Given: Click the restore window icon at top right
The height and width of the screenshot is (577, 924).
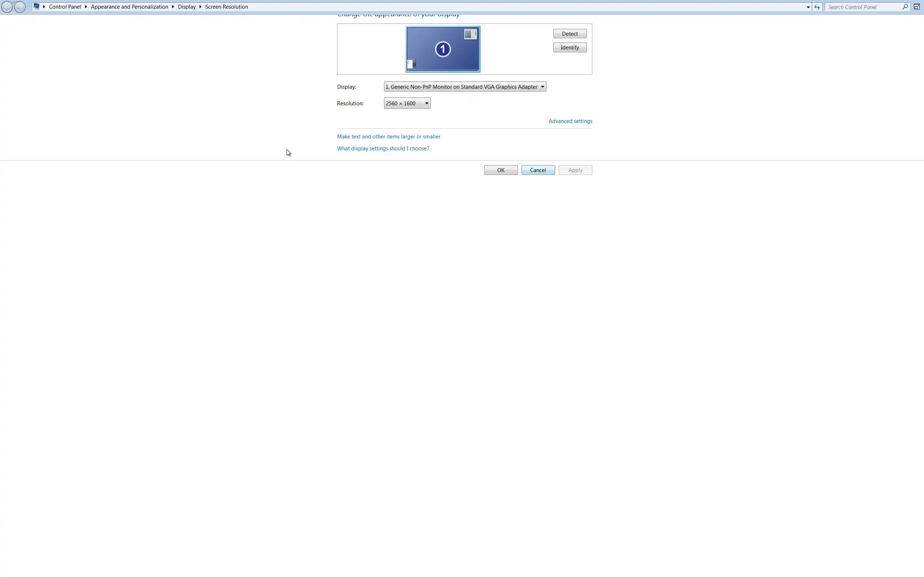Looking at the screenshot, I should [x=916, y=7].
